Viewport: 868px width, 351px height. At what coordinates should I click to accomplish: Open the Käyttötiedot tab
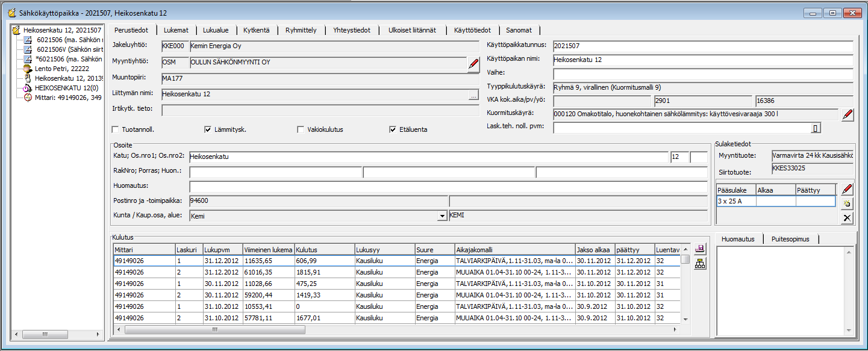tap(472, 30)
